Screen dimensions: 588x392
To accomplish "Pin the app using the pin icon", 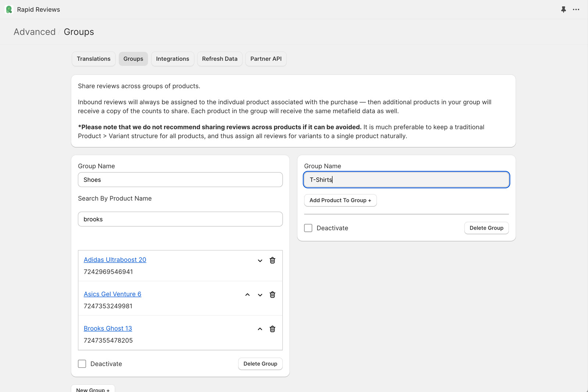I will point(563,10).
